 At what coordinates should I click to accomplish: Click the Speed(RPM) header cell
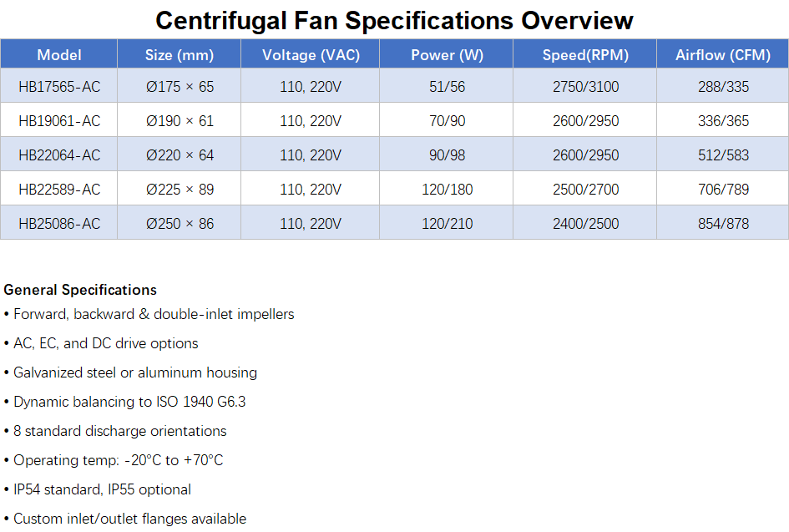click(x=584, y=53)
